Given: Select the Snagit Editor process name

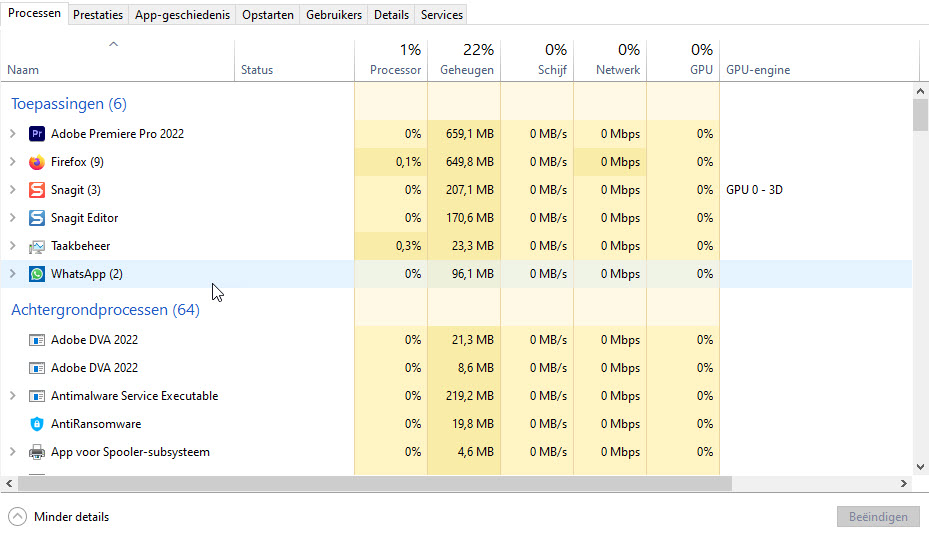Looking at the screenshot, I should pos(84,218).
